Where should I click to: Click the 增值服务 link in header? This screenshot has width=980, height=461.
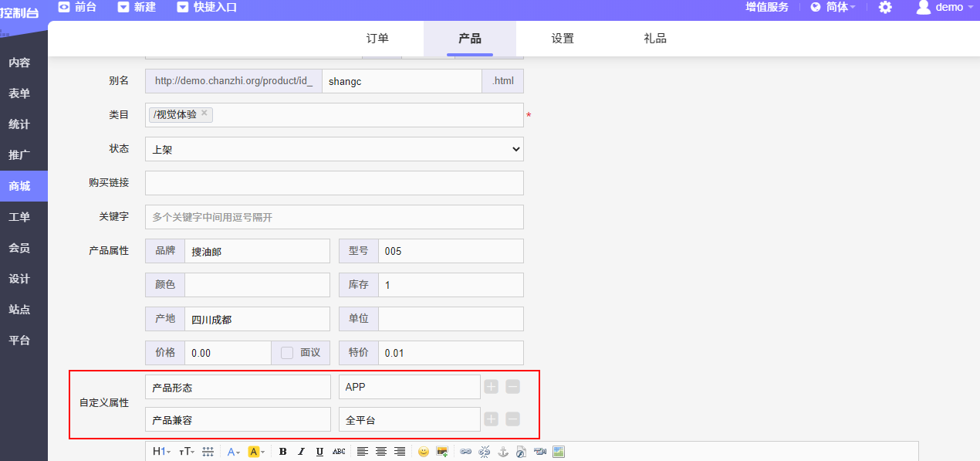pyautogui.click(x=767, y=7)
